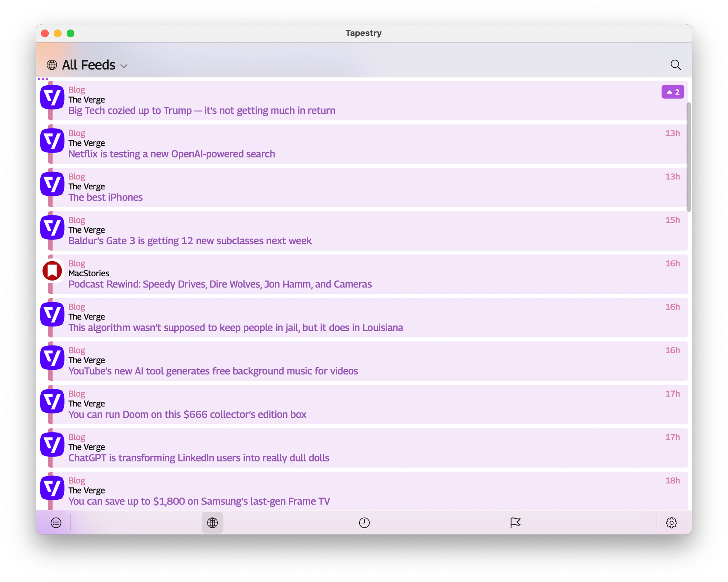Click the three purple dots above timeline

point(43,79)
